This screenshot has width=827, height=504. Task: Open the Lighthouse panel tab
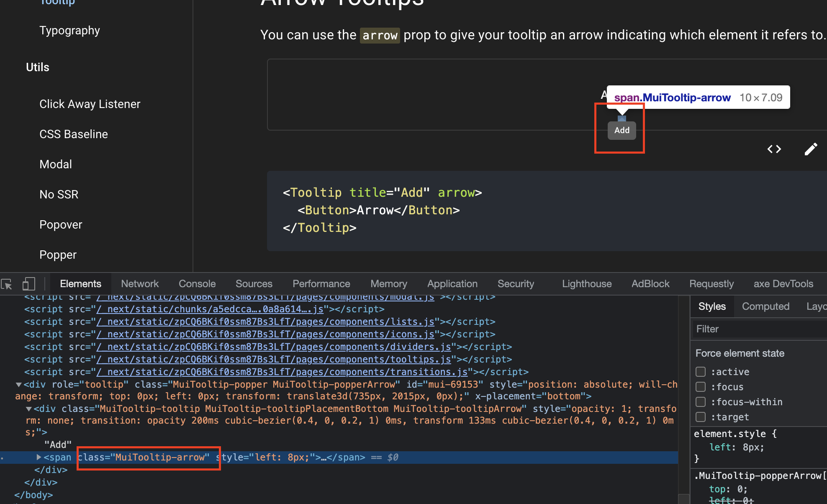tap(586, 284)
